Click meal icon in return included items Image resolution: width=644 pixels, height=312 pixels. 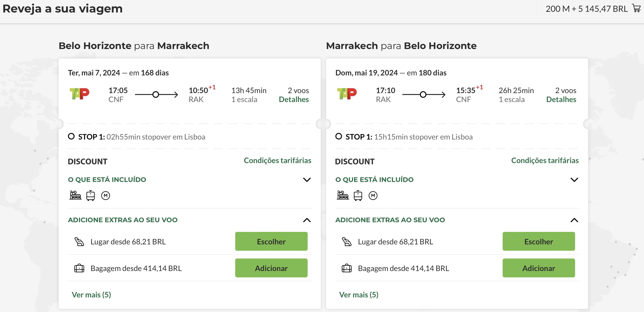coord(343,195)
